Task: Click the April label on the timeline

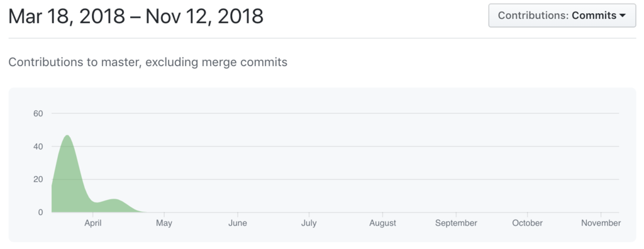Action: 93,223
